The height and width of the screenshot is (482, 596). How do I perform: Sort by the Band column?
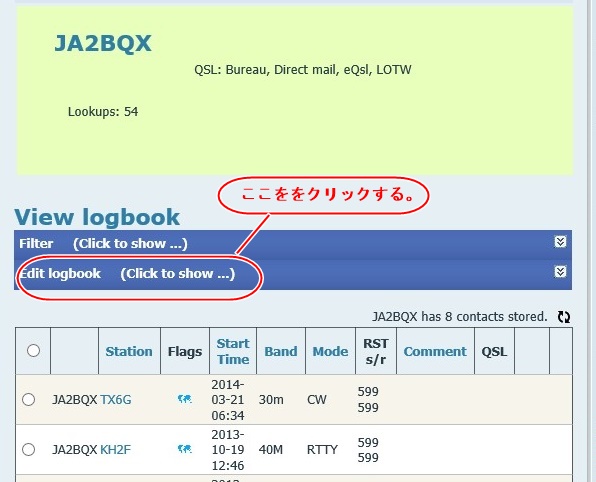[x=281, y=352]
